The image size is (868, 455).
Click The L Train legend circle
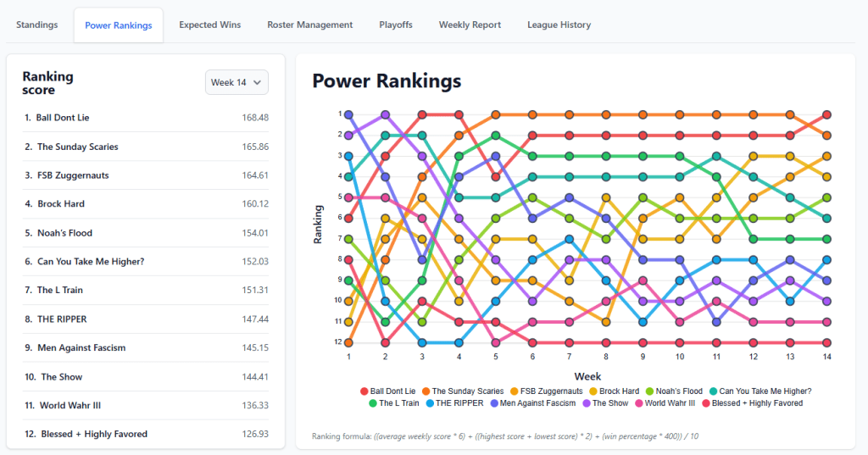click(x=374, y=403)
